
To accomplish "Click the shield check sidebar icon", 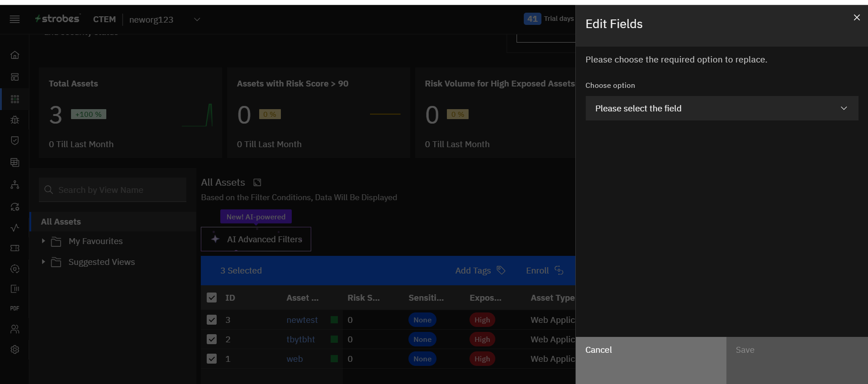I will (15, 140).
